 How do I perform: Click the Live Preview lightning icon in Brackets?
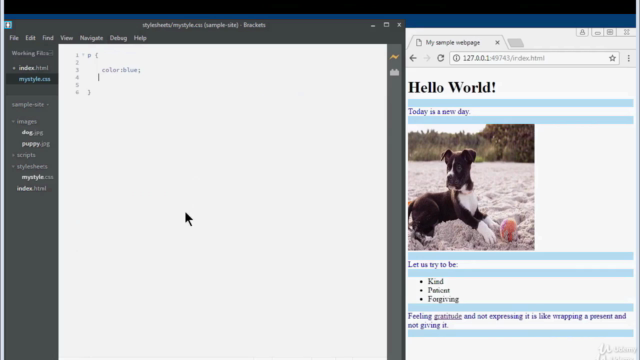click(x=394, y=57)
